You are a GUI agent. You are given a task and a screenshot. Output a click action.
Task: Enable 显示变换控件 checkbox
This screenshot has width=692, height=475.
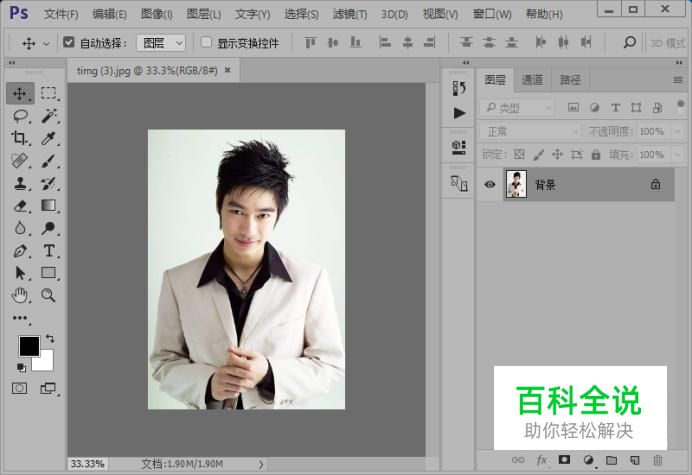pyautogui.click(x=206, y=42)
